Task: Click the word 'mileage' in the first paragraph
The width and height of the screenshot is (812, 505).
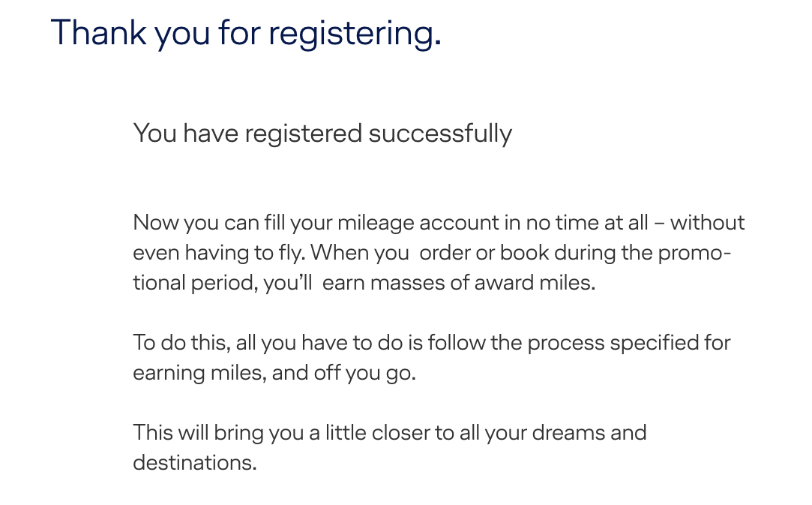Action: 376,224
